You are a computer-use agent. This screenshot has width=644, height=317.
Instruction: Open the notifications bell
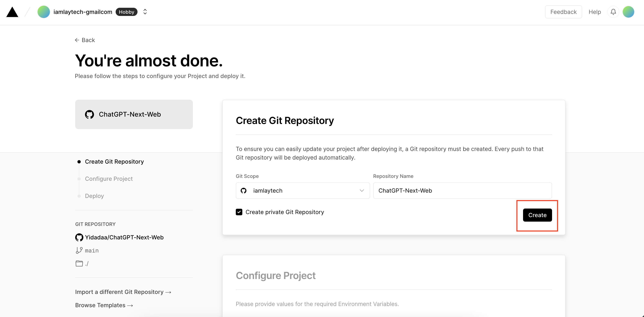point(613,12)
